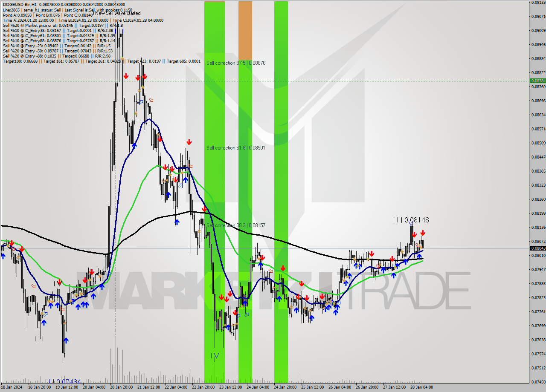Select 'Sell correction 38.2 | 0.08157' label
Screen dimensions: 546x392
[236, 225]
